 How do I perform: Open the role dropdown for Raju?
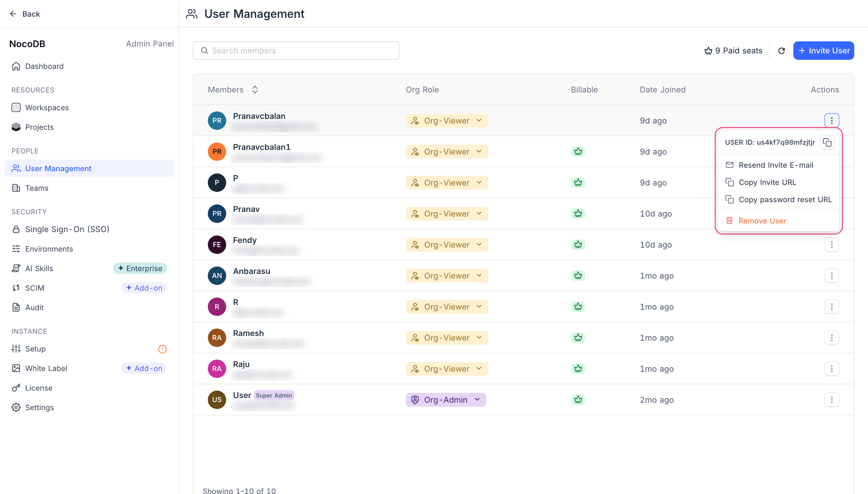pos(447,369)
